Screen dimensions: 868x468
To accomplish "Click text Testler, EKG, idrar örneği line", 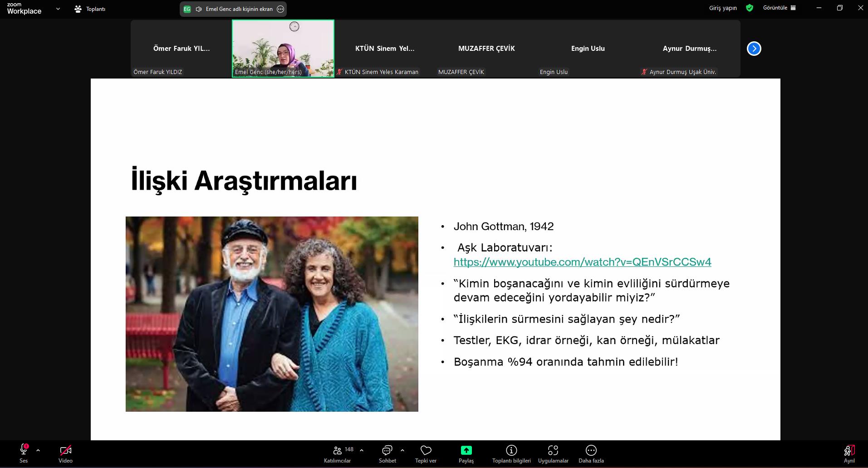I will 586,340.
